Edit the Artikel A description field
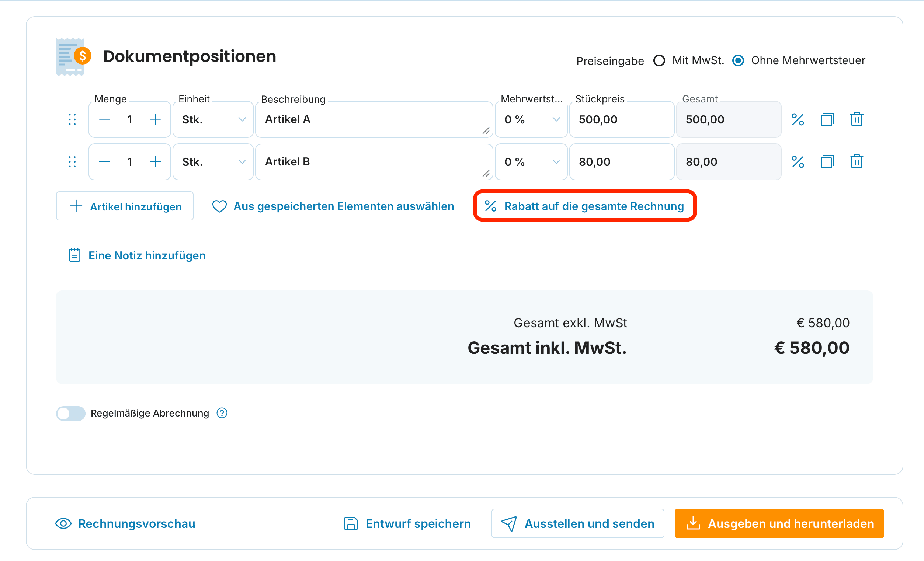 [x=374, y=120]
